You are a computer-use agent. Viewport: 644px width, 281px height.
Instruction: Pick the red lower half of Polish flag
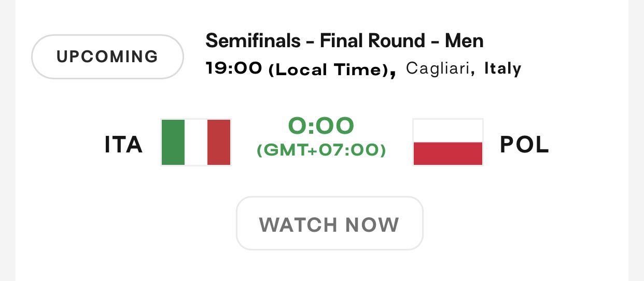448,154
